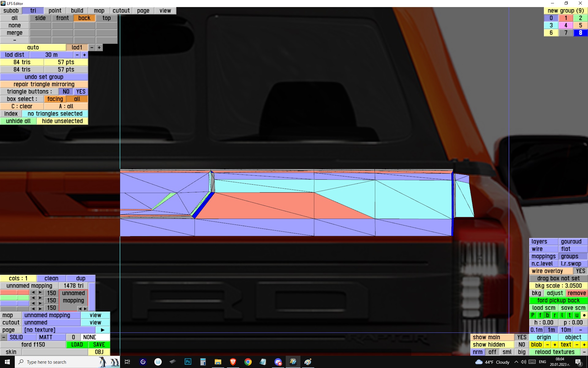
Task: Increase the red color value arrow
Action: point(40,293)
